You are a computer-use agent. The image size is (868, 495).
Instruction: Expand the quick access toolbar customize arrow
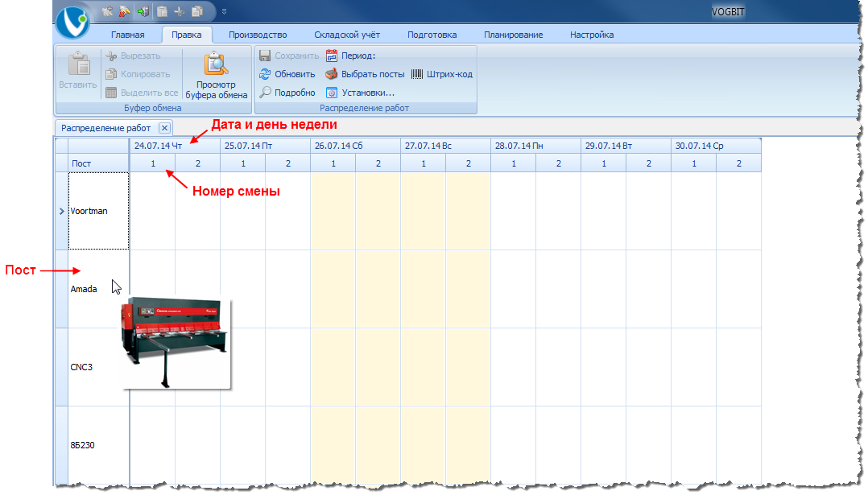click(x=224, y=12)
